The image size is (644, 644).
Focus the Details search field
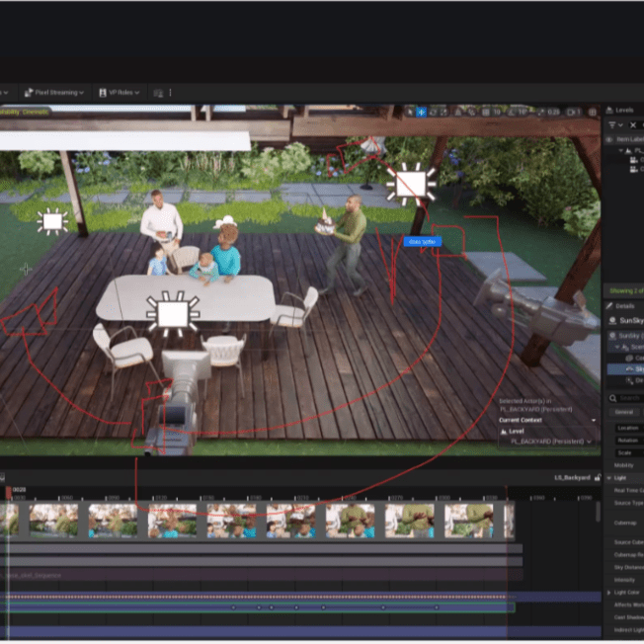pos(626,398)
